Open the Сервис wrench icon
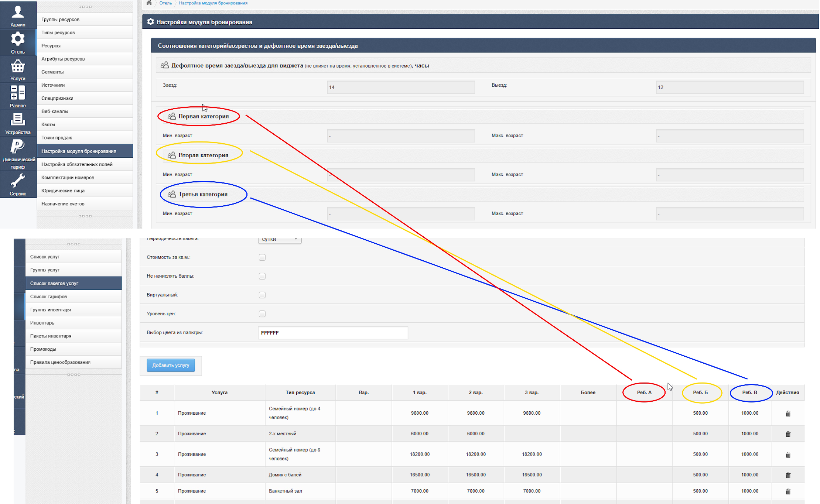 pos(18,184)
